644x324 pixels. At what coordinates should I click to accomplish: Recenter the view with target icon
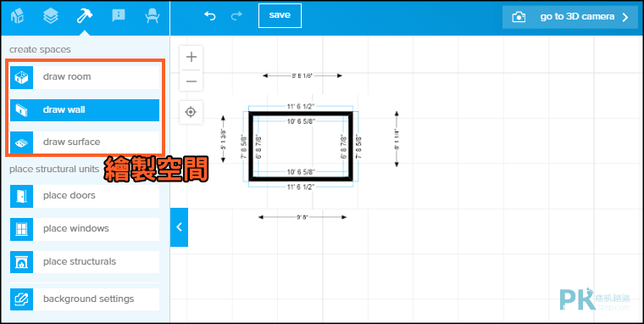tap(191, 112)
